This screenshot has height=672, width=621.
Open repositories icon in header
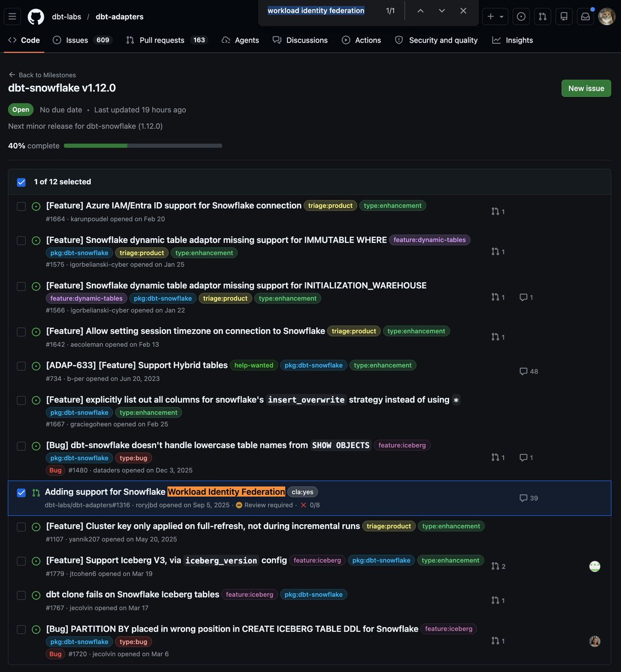(x=564, y=16)
